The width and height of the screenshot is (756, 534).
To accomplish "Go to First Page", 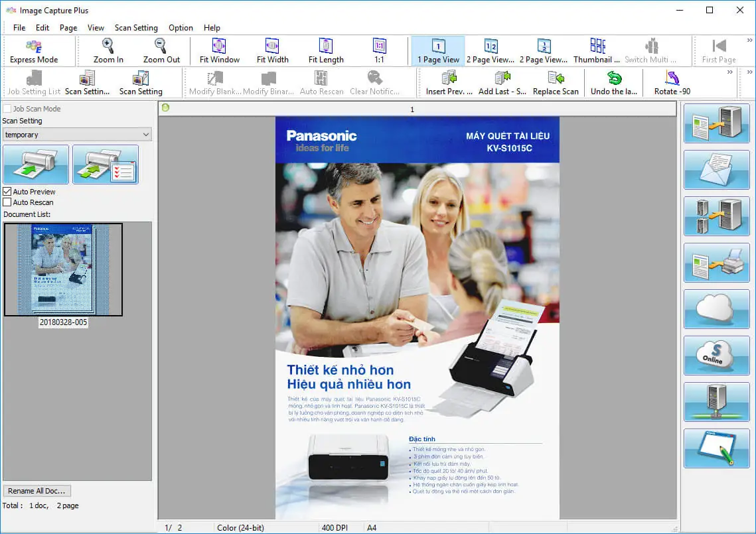I will (x=718, y=51).
